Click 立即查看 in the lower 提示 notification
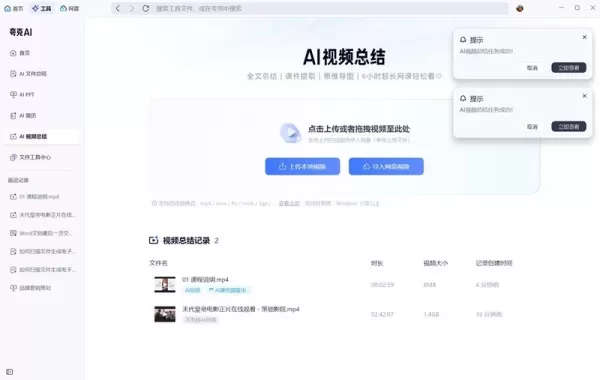The height and width of the screenshot is (380, 600). 569,127
